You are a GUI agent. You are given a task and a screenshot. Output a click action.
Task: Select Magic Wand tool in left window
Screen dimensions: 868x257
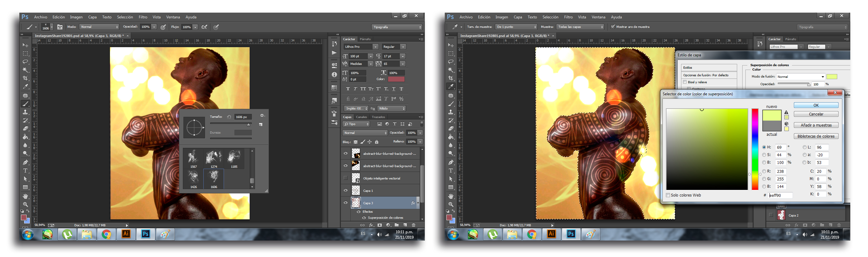[25, 70]
